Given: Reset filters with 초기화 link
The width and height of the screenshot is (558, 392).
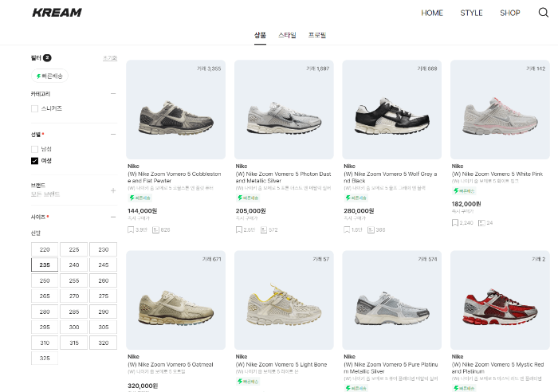Looking at the screenshot, I should point(110,58).
